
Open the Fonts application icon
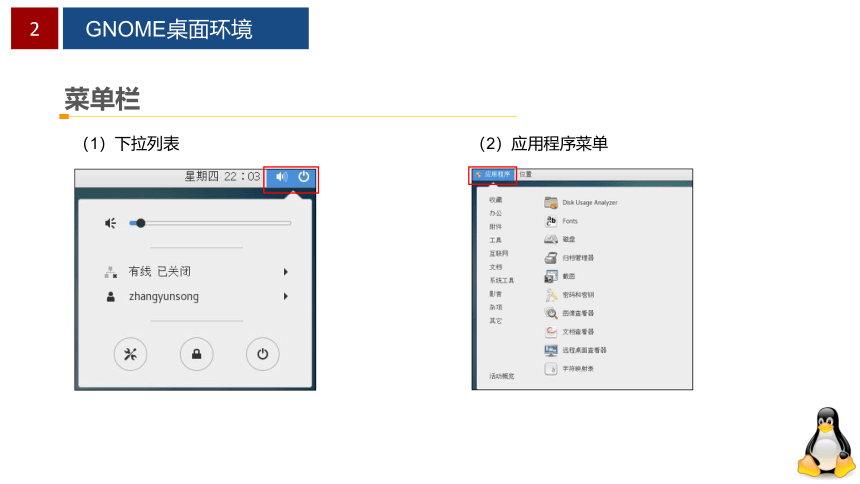pyautogui.click(x=551, y=221)
